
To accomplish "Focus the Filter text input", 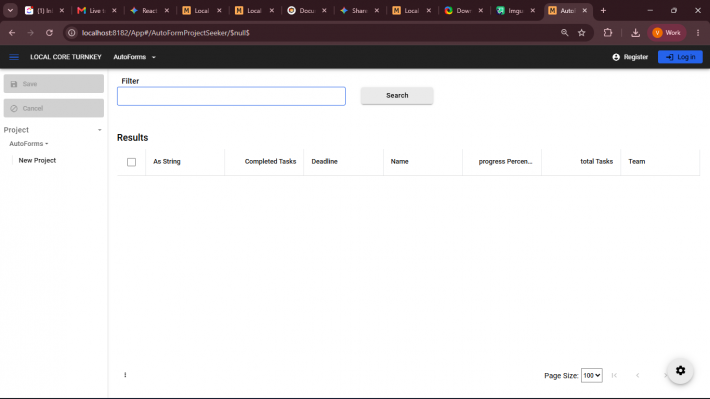I will [x=231, y=96].
